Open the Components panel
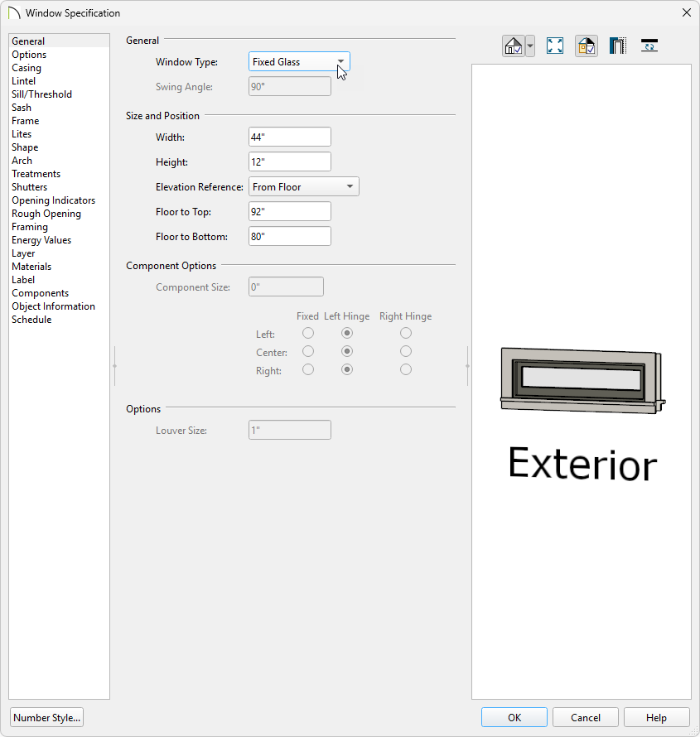The image size is (700, 737). tap(60, 293)
